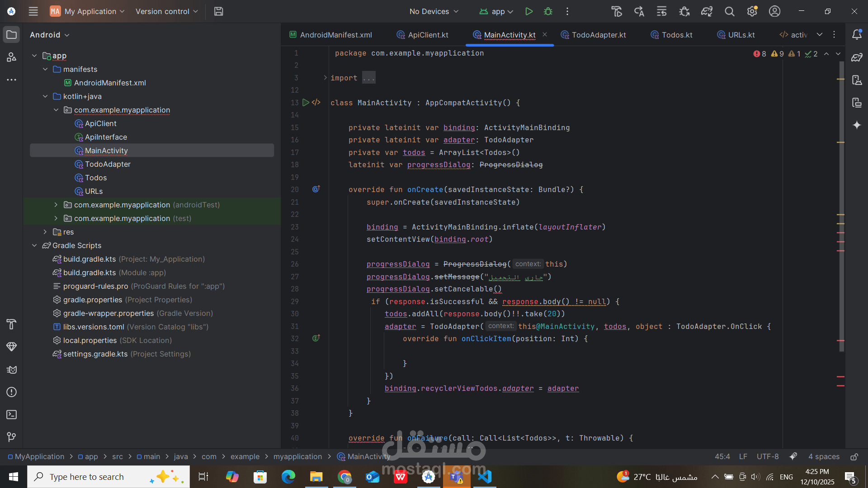Toggle the read-only lock icon in status bar
The height and width of the screenshot is (488, 868).
pyautogui.click(x=854, y=457)
